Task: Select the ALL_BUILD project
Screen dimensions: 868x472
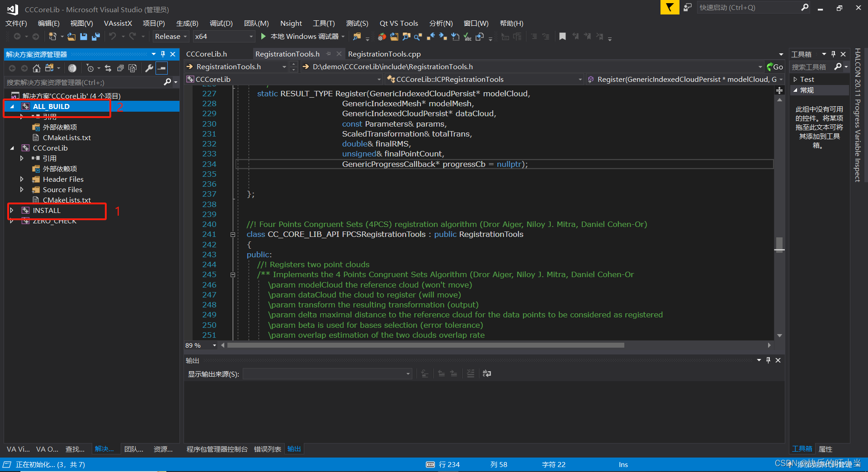Action: coord(51,107)
